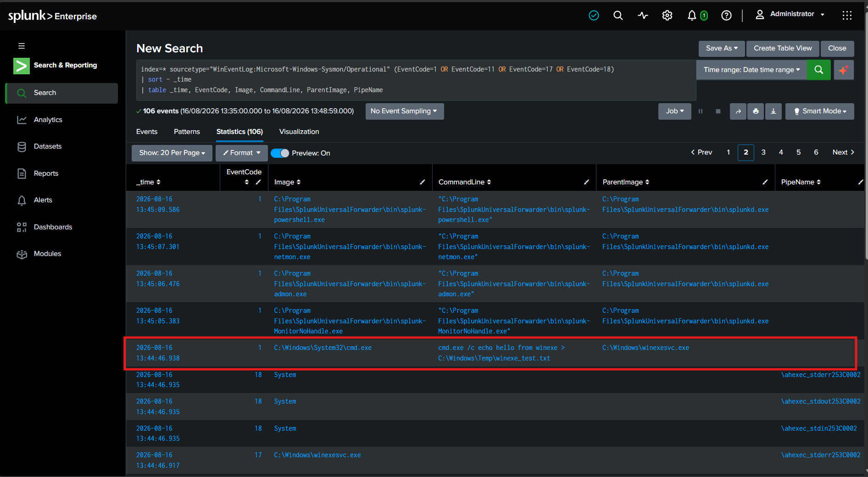Switch to the Events tab
The image size is (868, 477).
(x=147, y=132)
